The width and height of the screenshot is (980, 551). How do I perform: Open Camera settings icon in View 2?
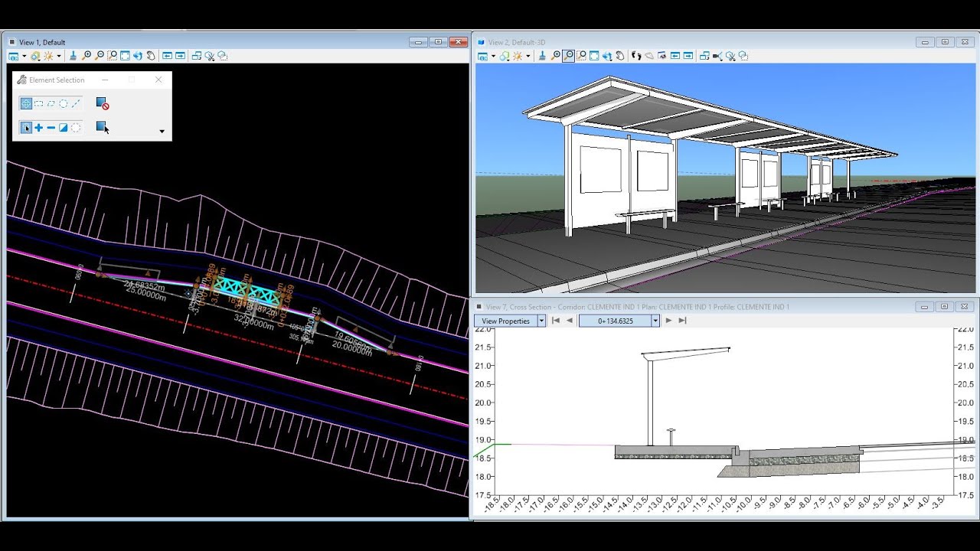coord(717,56)
